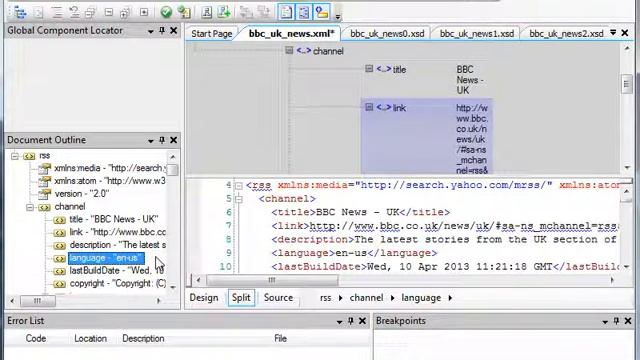
Task: Sort Error List by Description column
Action: [143, 338]
